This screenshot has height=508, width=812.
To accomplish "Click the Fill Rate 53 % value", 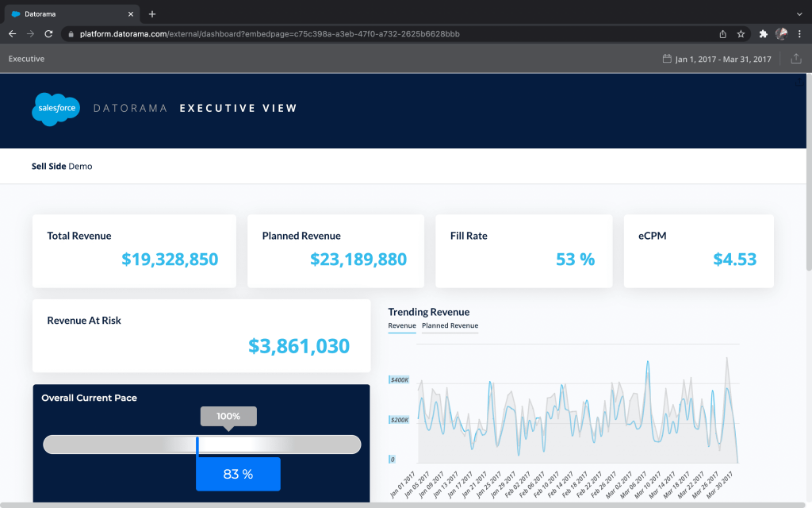I will click(576, 260).
